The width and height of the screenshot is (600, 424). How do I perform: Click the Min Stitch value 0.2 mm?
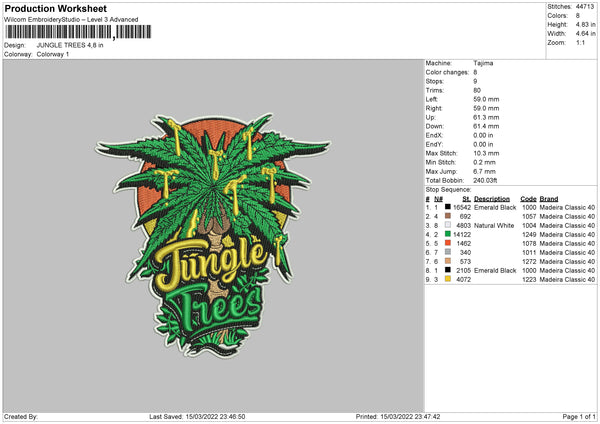pyautogui.click(x=484, y=162)
